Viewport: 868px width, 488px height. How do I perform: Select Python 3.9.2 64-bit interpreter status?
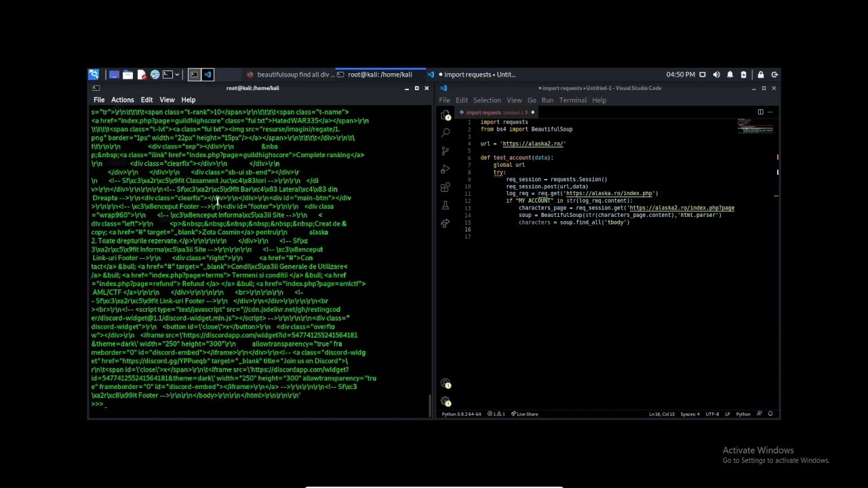tap(461, 414)
